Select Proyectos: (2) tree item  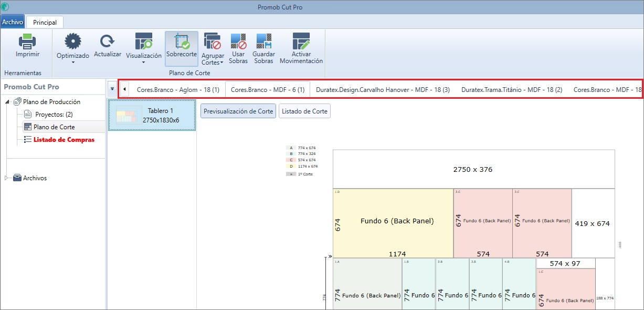tap(54, 115)
